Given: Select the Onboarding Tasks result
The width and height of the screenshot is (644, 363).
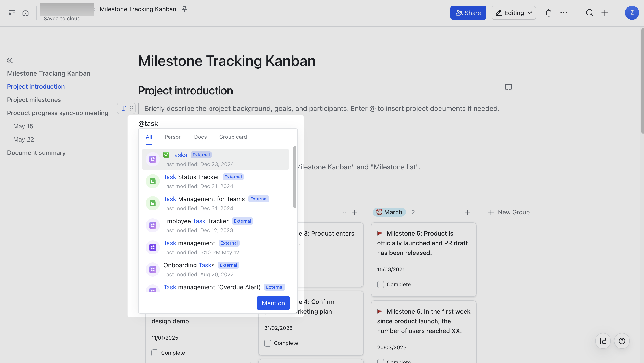Looking at the screenshot, I should coord(216,269).
